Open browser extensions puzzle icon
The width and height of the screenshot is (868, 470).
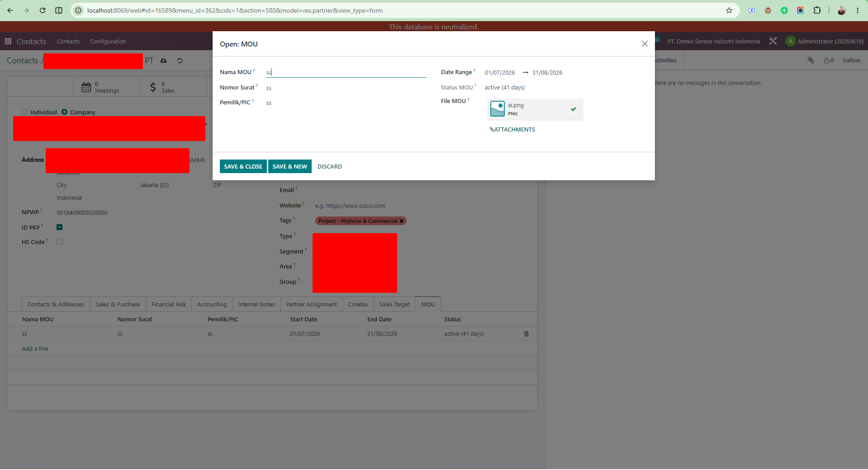(817, 10)
